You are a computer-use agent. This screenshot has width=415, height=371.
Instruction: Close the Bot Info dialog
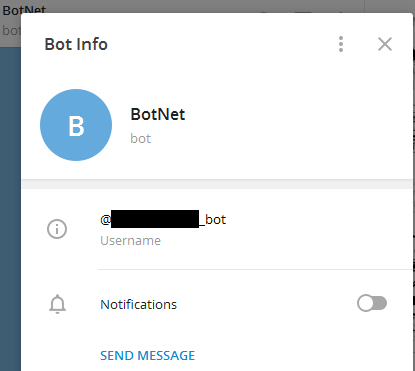click(x=385, y=44)
